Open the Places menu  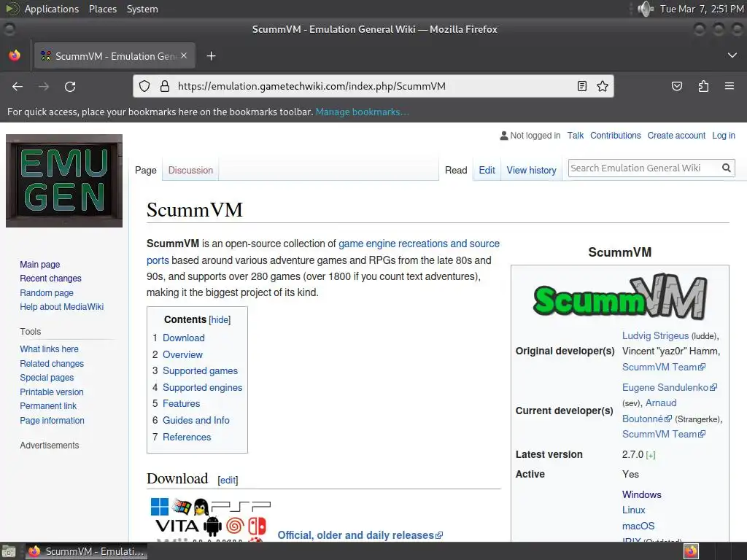point(103,9)
